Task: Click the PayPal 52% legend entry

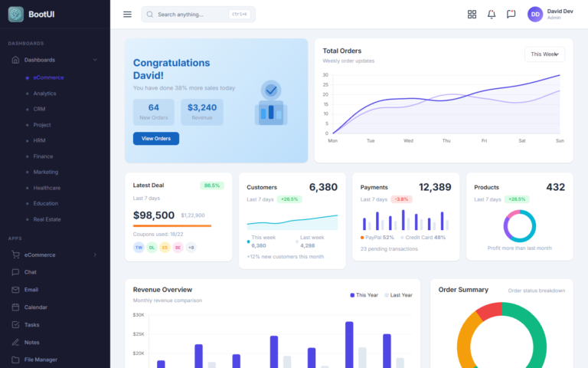Action: (x=377, y=238)
